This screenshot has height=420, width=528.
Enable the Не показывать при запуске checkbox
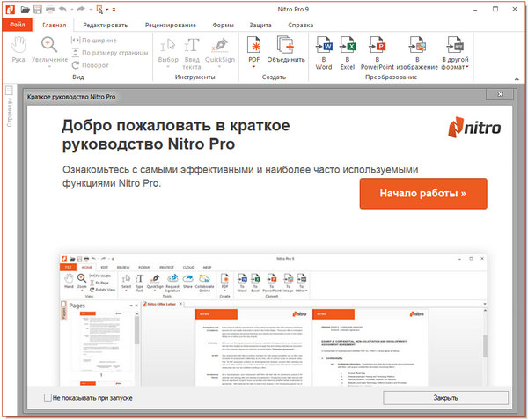(x=48, y=398)
